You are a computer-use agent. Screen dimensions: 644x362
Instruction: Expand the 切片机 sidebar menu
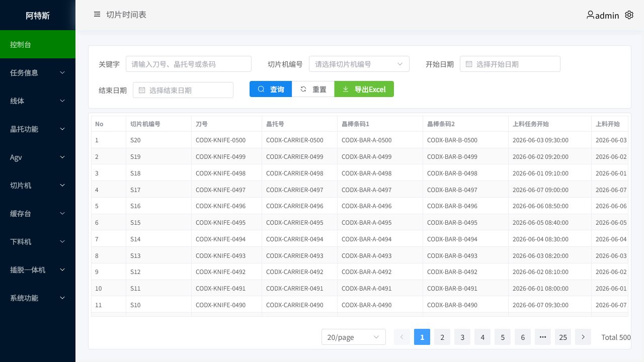tap(38, 185)
